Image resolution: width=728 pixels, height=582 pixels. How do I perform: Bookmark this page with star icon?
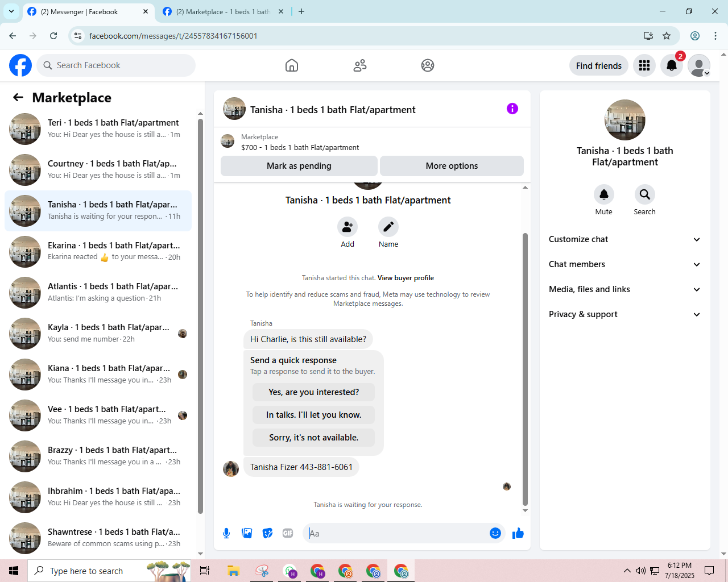(667, 36)
